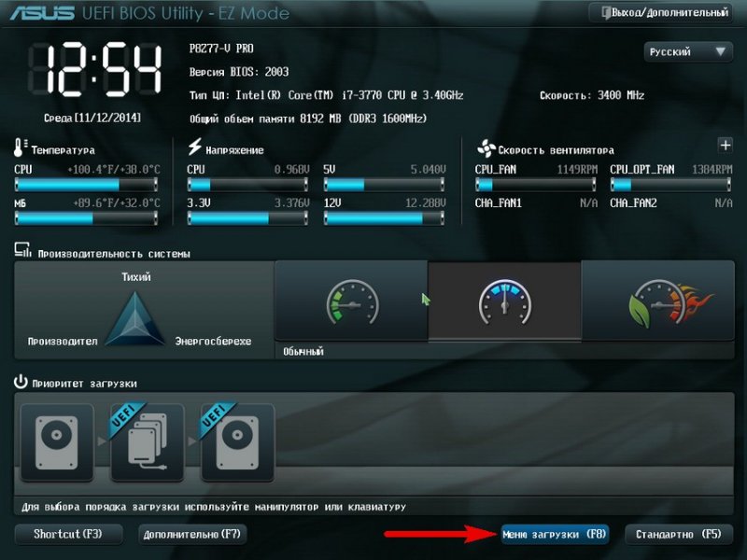The image size is (747, 560).
Task: Click the Обычный mode label
Action: click(303, 352)
